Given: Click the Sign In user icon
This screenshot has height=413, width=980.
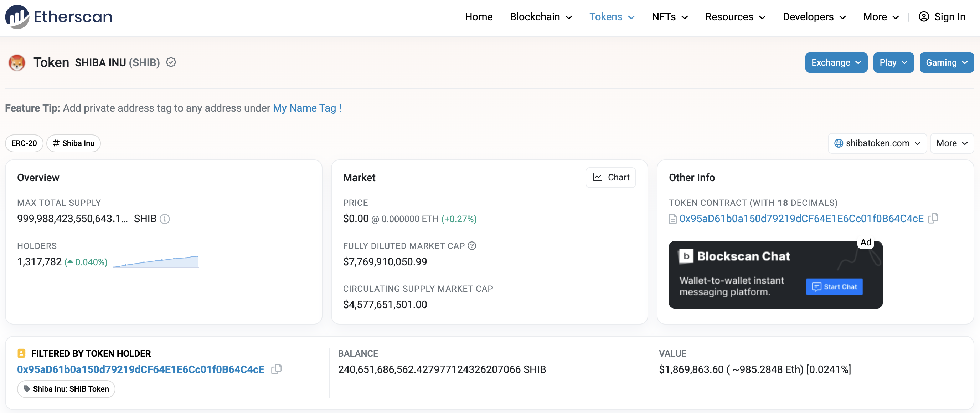Looking at the screenshot, I should tap(924, 17).
